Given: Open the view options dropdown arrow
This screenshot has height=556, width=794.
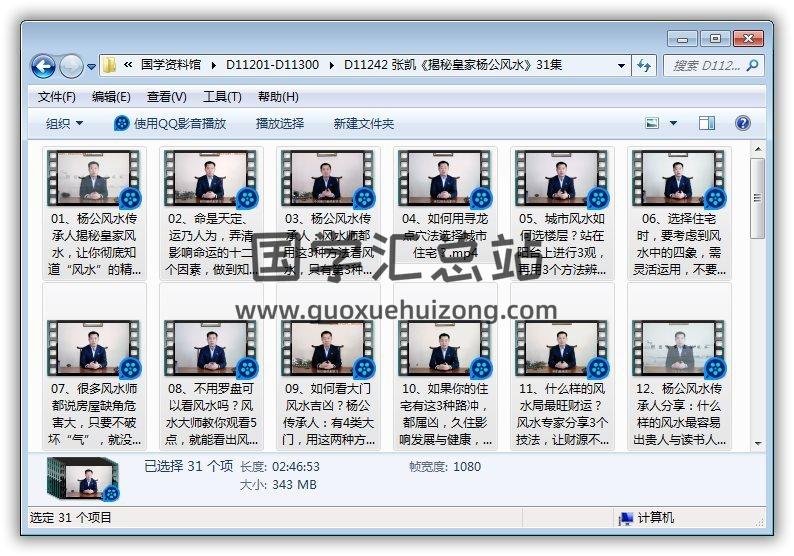Looking at the screenshot, I should point(673,123).
